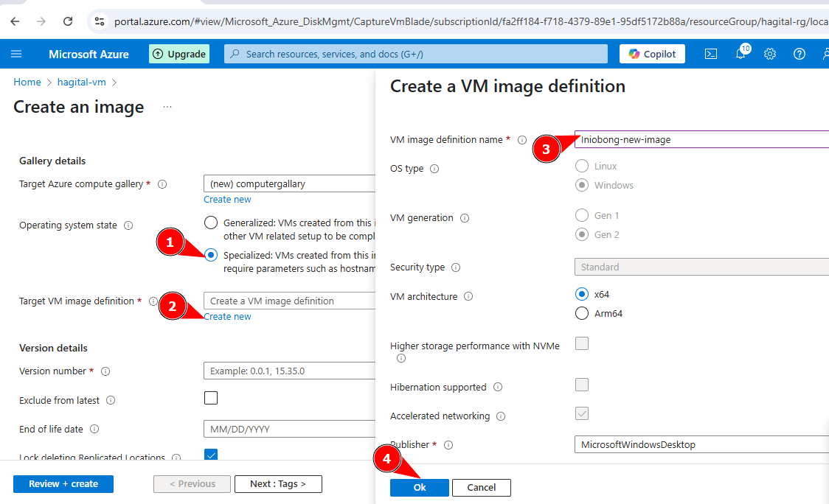Show info for VM image definition name
This screenshot has width=829, height=504.
(x=522, y=140)
